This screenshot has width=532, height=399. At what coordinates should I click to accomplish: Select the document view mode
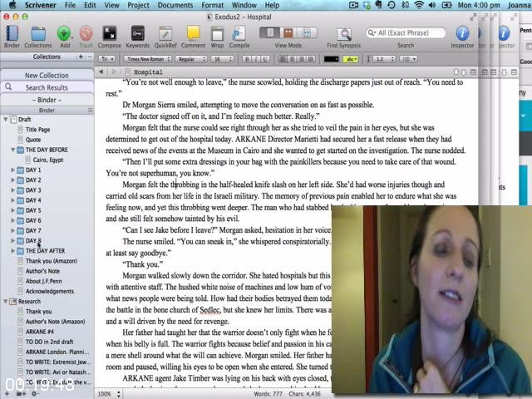pos(269,33)
